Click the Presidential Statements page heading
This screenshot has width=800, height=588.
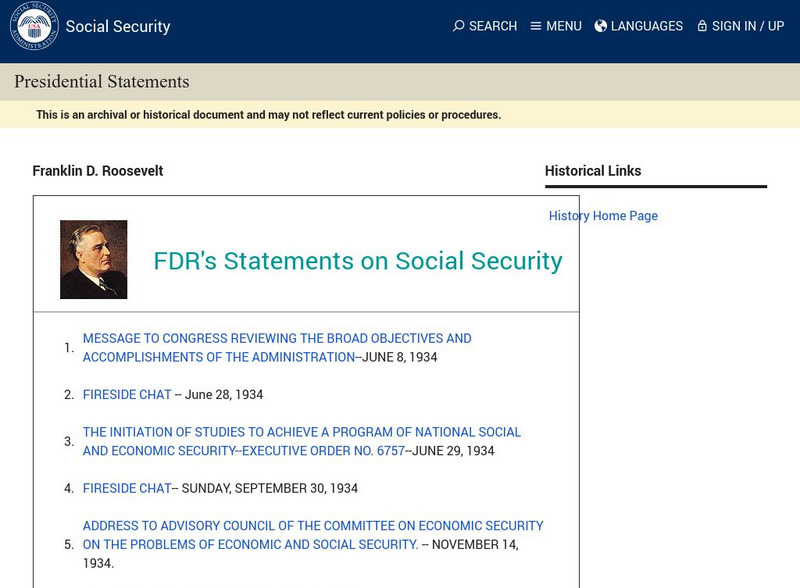click(101, 82)
